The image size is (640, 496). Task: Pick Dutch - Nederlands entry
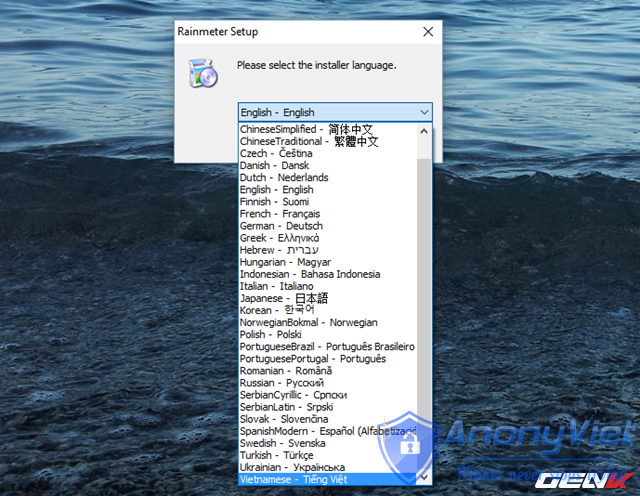328,178
